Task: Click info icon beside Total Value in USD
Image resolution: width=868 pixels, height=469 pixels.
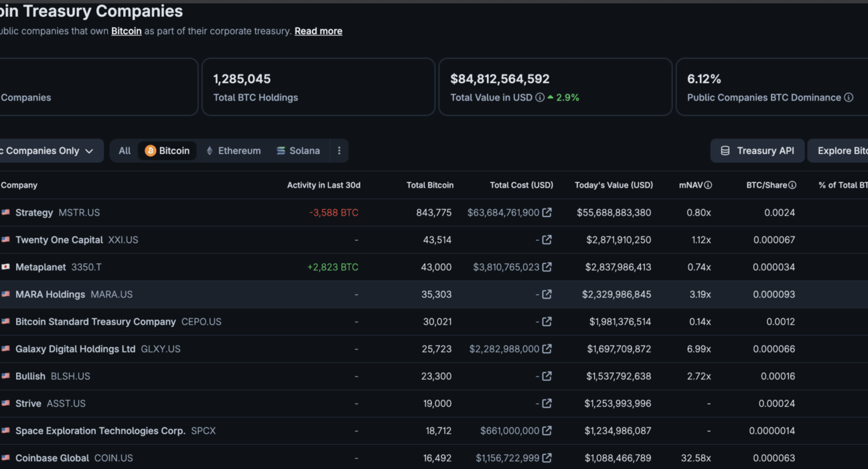Action: click(540, 97)
